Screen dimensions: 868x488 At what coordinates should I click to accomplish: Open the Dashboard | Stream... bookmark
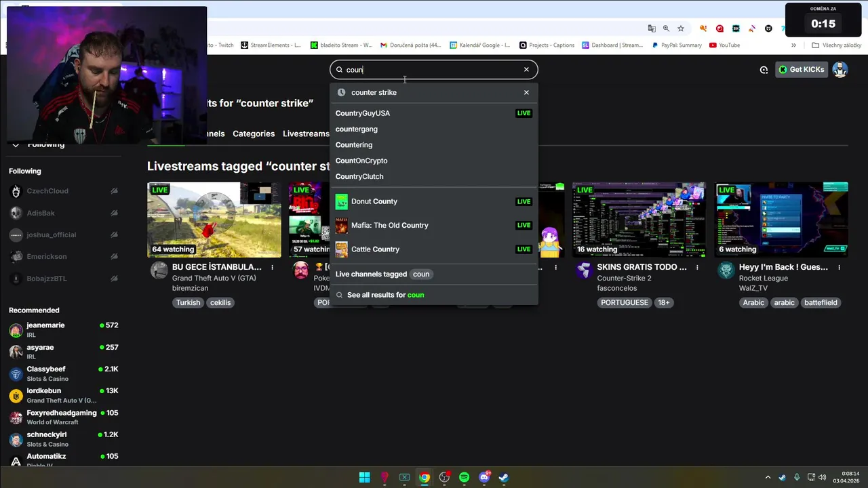(612, 45)
